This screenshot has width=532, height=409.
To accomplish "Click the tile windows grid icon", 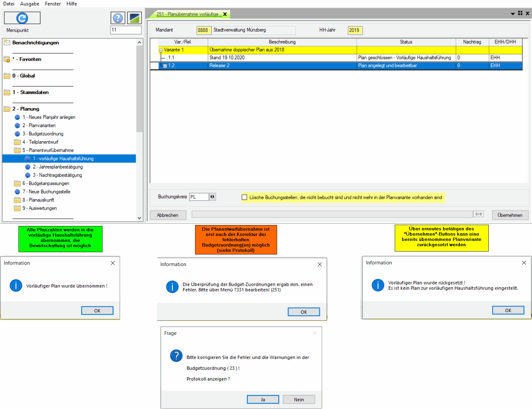I will point(520,13).
